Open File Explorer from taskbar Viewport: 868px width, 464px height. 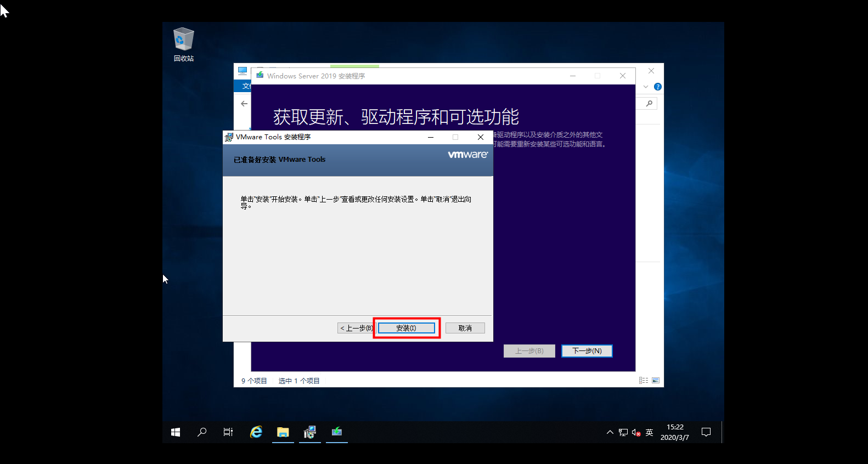[x=283, y=432]
